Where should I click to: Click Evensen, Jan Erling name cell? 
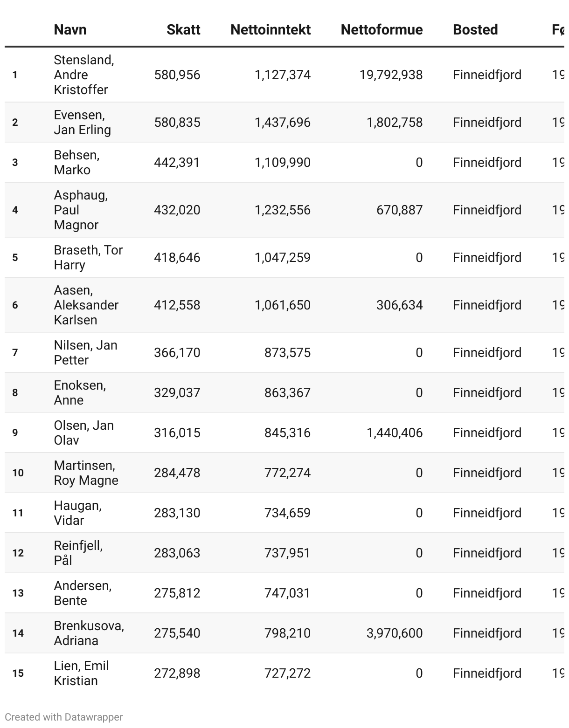coord(82,122)
